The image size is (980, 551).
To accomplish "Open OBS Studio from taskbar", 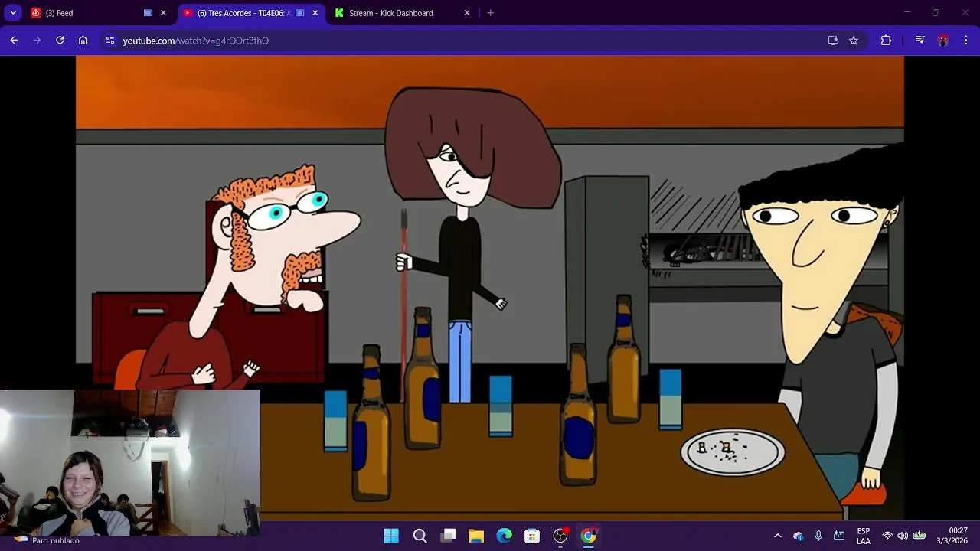I will click(560, 536).
